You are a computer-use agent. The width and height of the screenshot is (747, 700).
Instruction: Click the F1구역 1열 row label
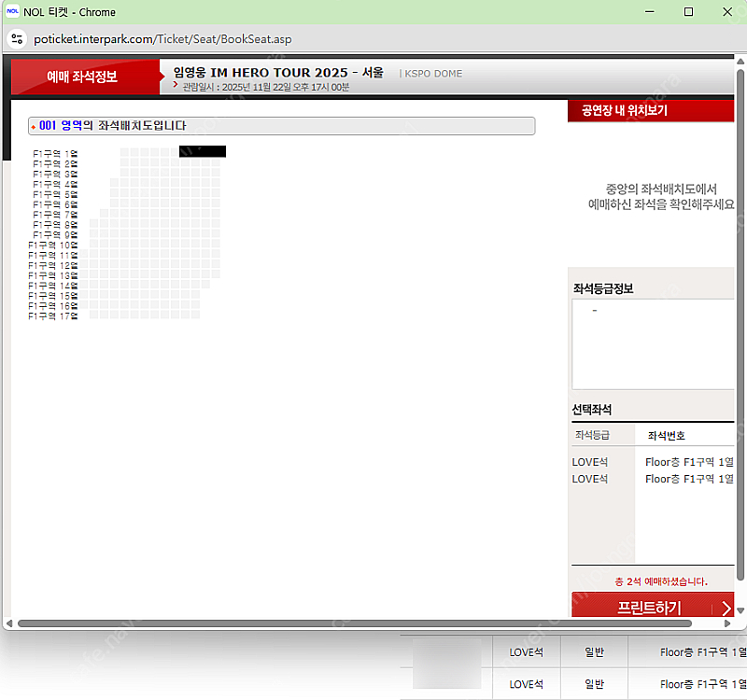(x=55, y=154)
